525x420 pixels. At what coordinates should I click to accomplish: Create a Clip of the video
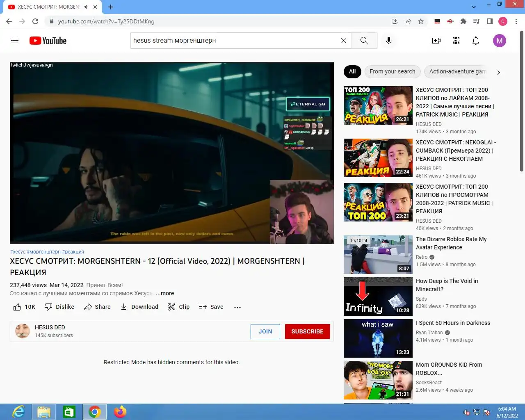pyautogui.click(x=178, y=307)
